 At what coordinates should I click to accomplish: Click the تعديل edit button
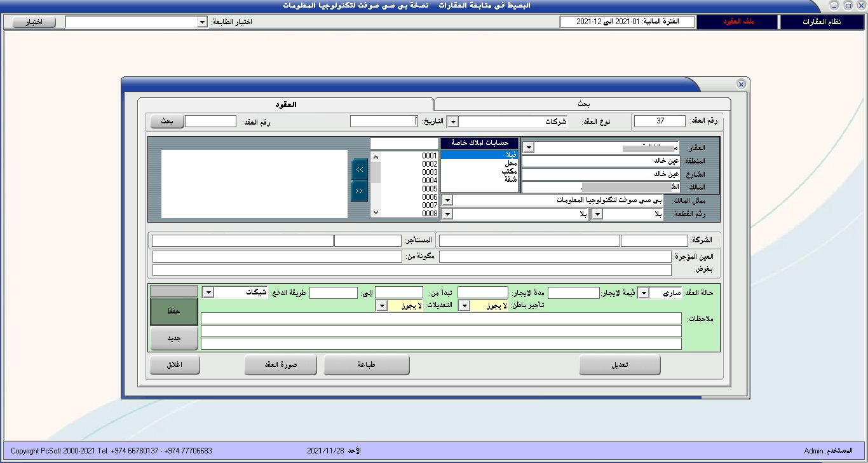620,365
